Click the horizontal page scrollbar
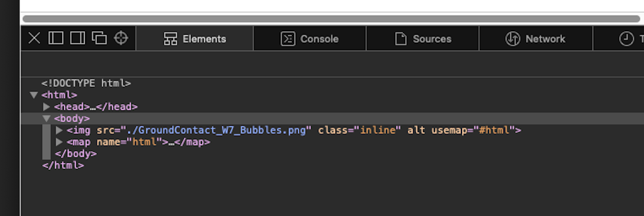The width and height of the screenshot is (644, 216). point(331,19)
